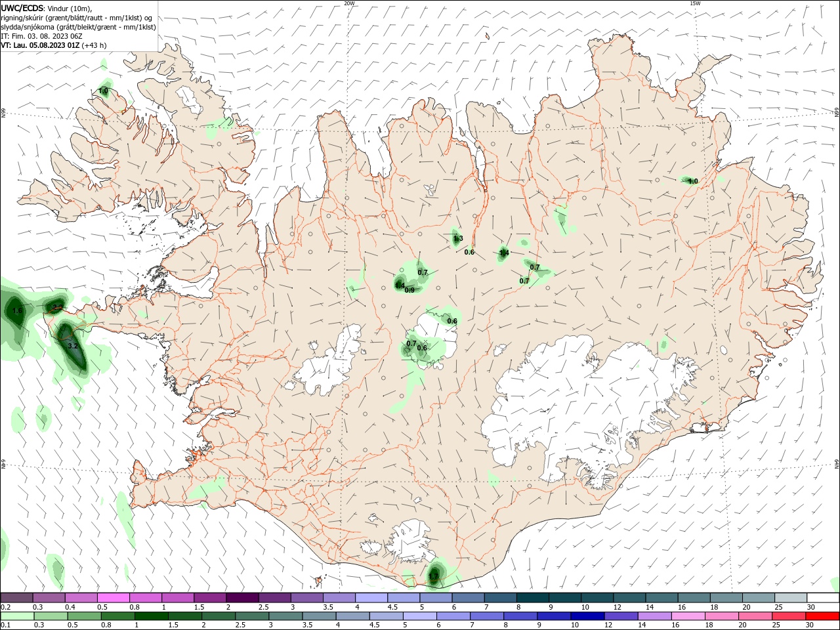The width and height of the screenshot is (840, 630).
Task: Click the 1.7 value on the south coast
Action: click(434, 577)
